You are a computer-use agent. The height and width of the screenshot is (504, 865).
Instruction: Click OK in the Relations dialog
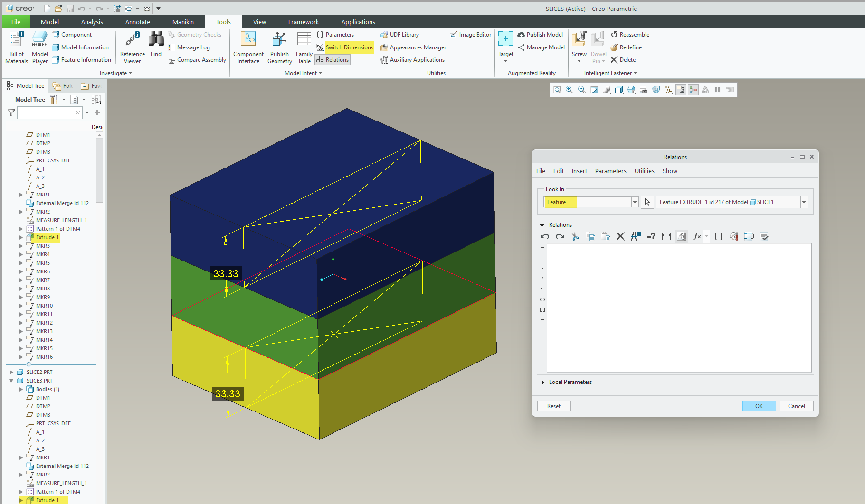[x=759, y=406]
